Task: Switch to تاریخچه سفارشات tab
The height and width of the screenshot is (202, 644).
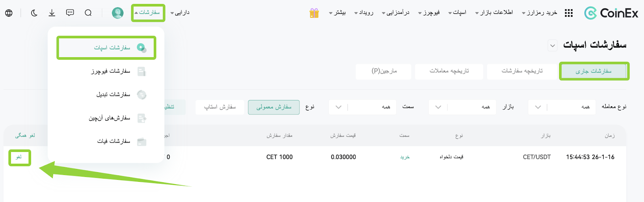Action: (522, 71)
